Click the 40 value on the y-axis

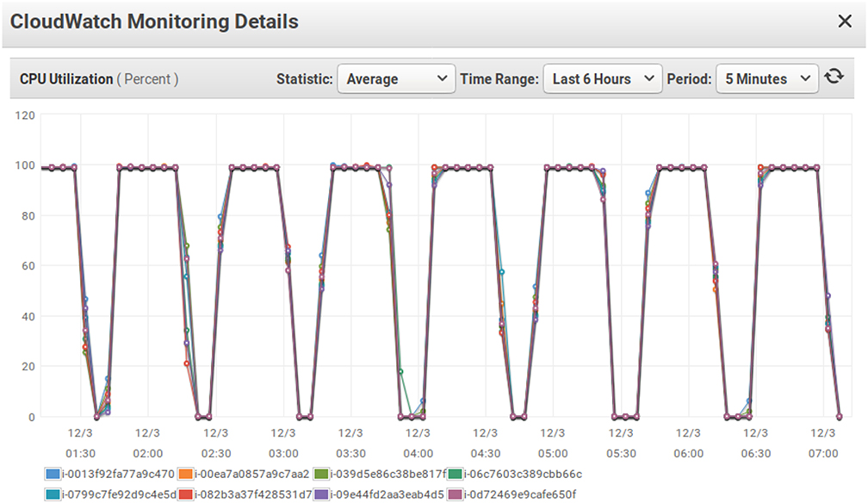28,316
